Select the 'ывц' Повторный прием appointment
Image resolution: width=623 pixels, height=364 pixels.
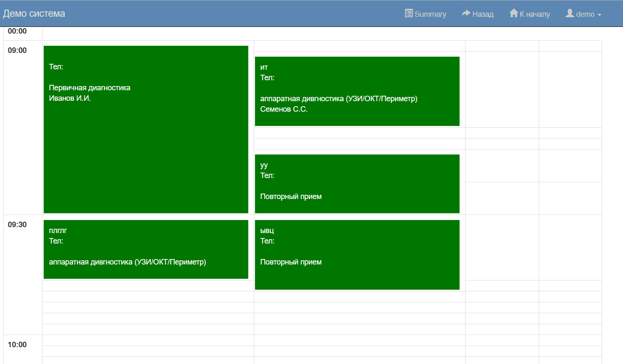pyautogui.click(x=357, y=254)
